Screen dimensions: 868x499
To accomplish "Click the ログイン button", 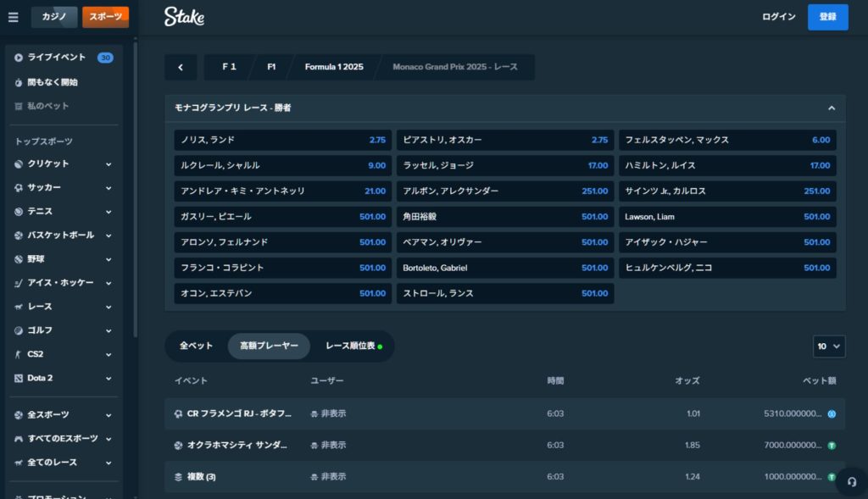I will 778,17.
